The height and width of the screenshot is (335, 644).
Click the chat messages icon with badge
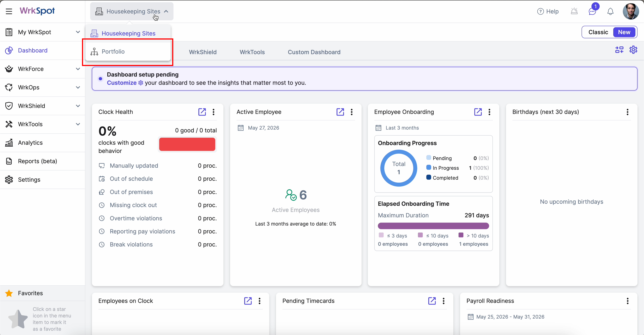[x=592, y=11]
